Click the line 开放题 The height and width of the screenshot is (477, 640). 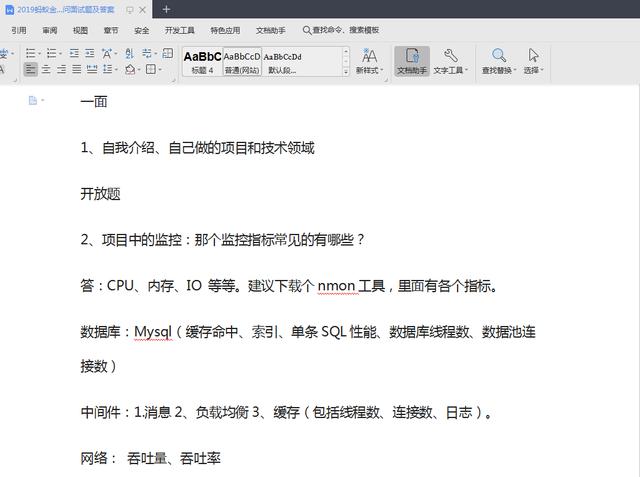100,193
